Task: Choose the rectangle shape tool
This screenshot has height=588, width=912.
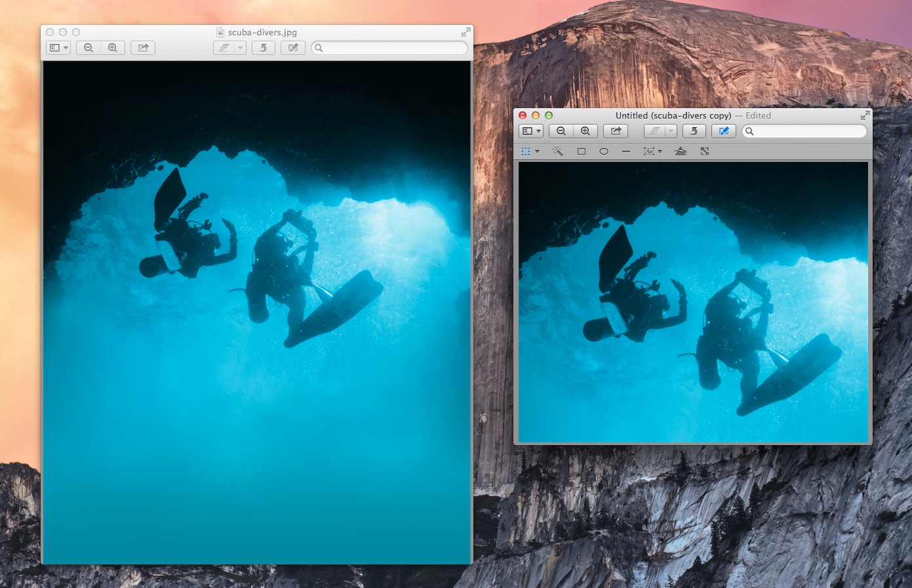Action: pyautogui.click(x=582, y=151)
